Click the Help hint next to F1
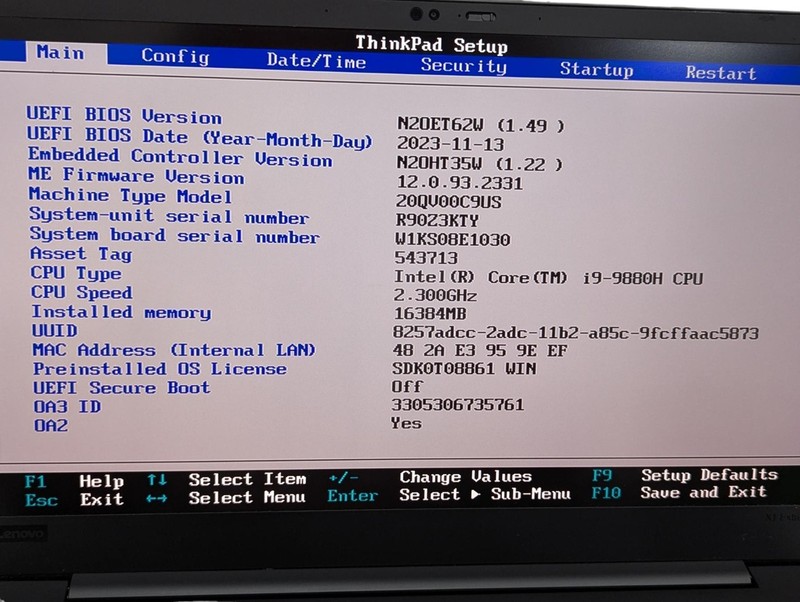The width and height of the screenshot is (800, 602). 102,481
